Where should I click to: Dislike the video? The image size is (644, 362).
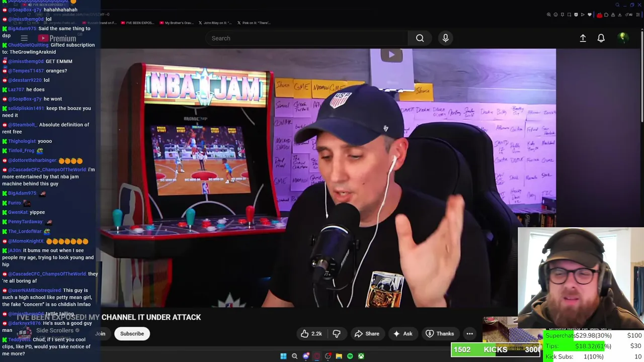coord(337,334)
